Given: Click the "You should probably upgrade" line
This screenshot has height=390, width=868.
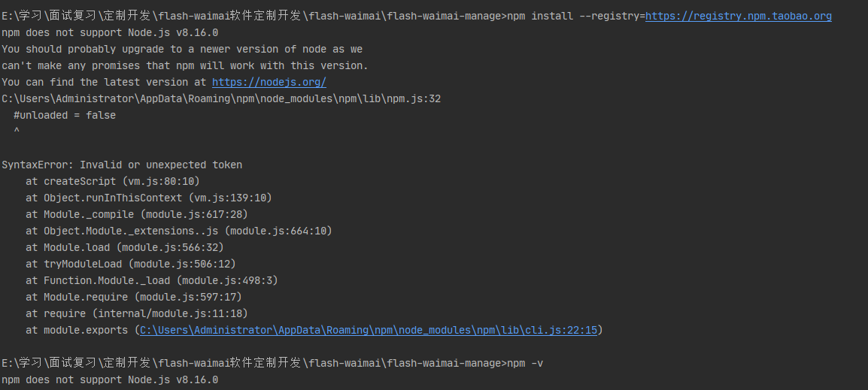Looking at the screenshot, I should (x=182, y=49).
